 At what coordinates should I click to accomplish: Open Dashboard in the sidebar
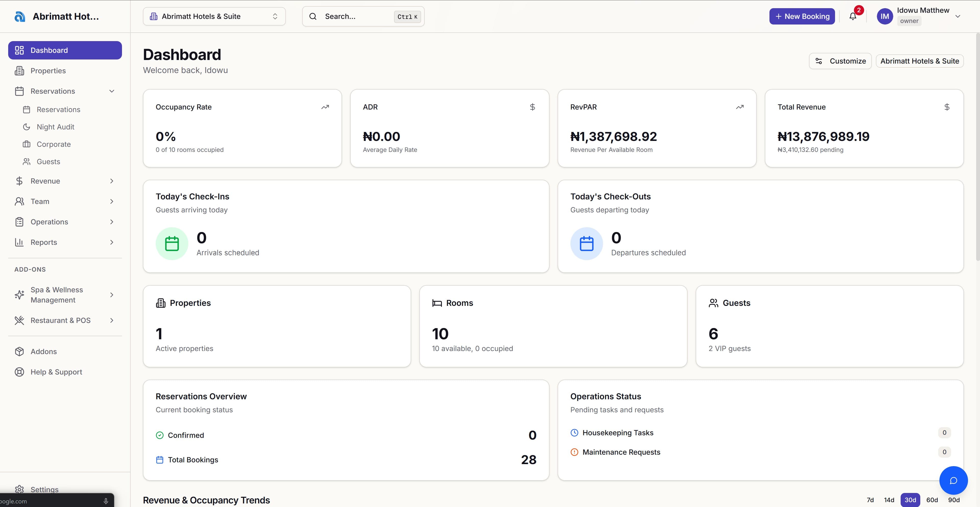pyautogui.click(x=65, y=50)
